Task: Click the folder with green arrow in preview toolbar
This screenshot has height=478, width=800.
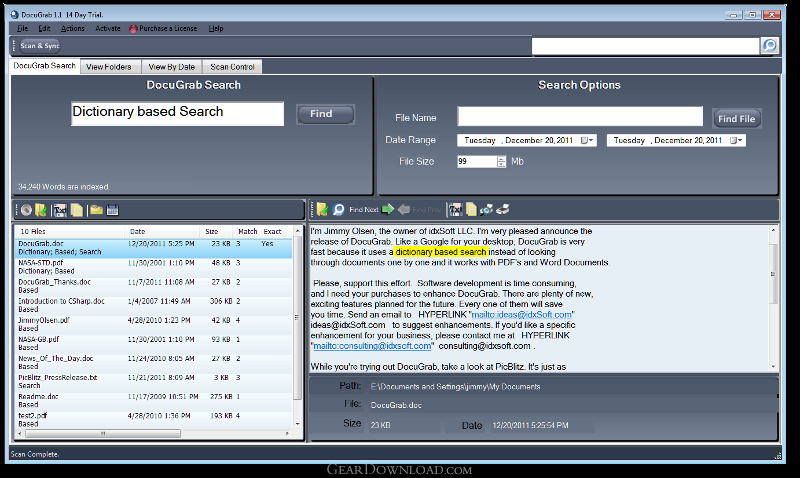Action: coord(322,209)
